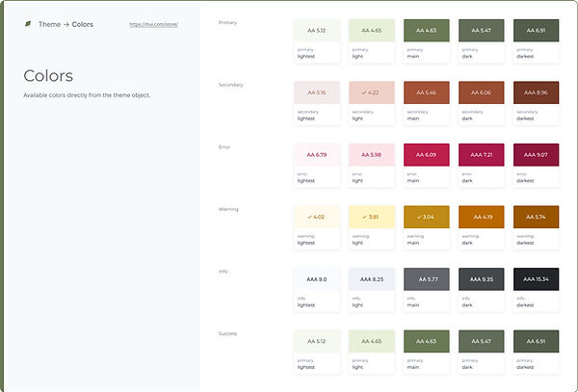The image size is (578, 392).
Task: Choose the error dark swatch AAA 7.21
Action: coord(482,155)
